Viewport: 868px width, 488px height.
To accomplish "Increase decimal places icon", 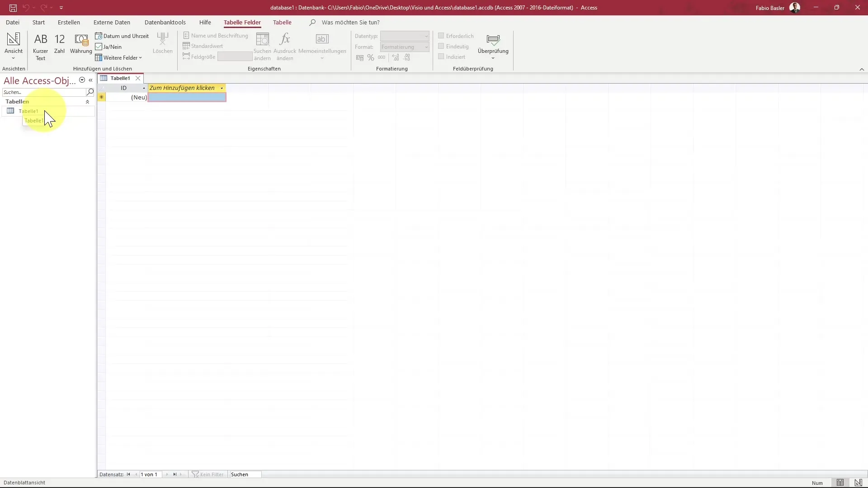I will [x=396, y=57].
